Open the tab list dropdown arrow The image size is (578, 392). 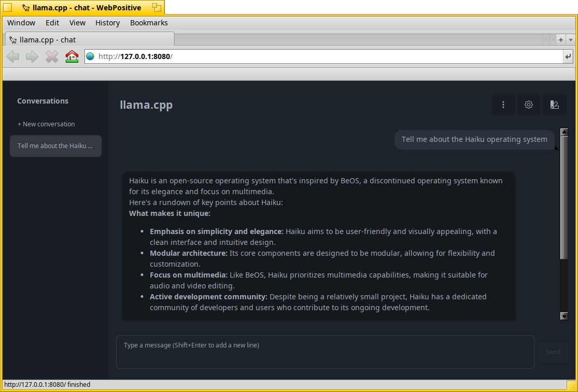point(571,40)
